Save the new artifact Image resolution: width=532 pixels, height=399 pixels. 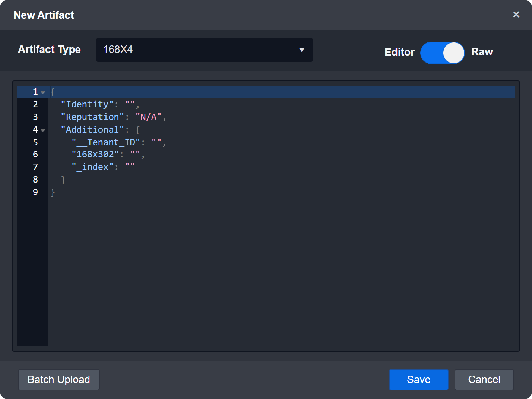pyautogui.click(x=418, y=379)
